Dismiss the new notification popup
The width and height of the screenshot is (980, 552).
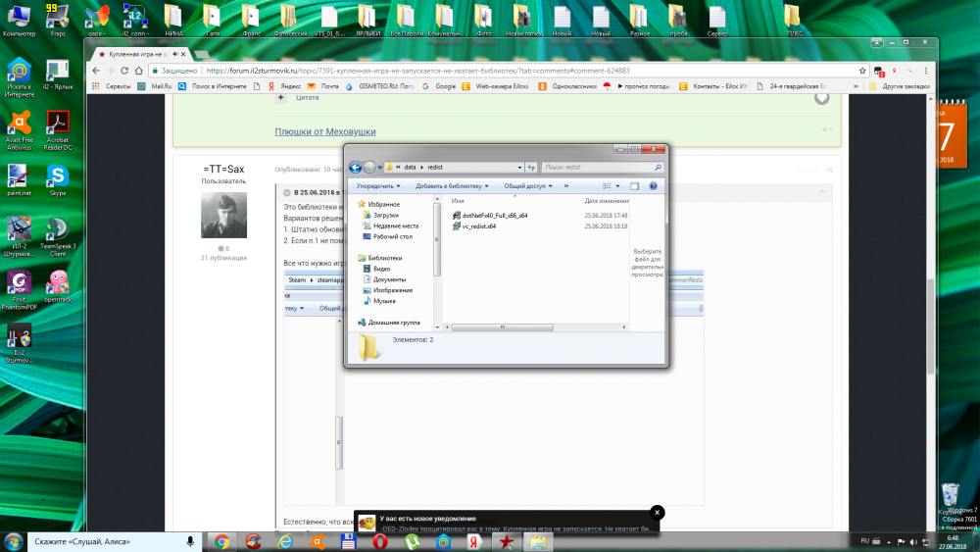pyautogui.click(x=658, y=512)
